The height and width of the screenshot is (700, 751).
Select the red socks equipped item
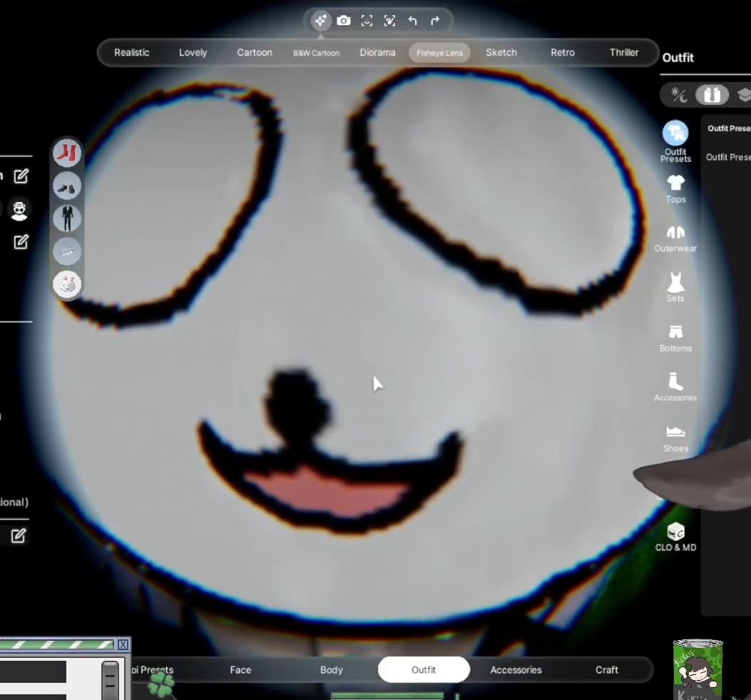pos(67,153)
